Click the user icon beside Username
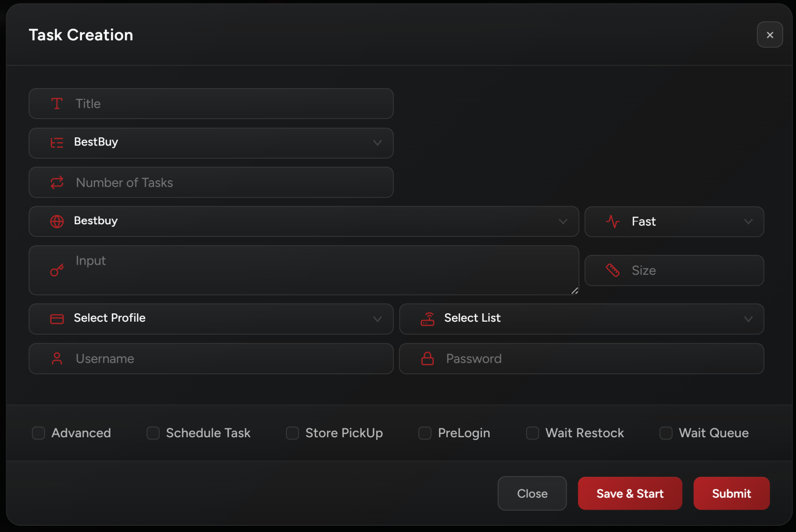Image resolution: width=796 pixels, height=532 pixels. 57,358
